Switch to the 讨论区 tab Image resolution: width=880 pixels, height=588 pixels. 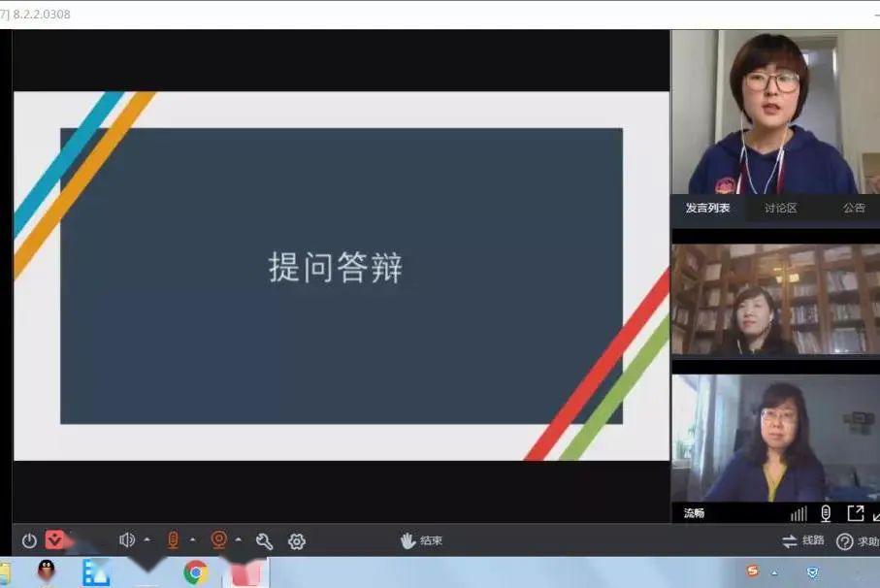pyautogui.click(x=781, y=209)
